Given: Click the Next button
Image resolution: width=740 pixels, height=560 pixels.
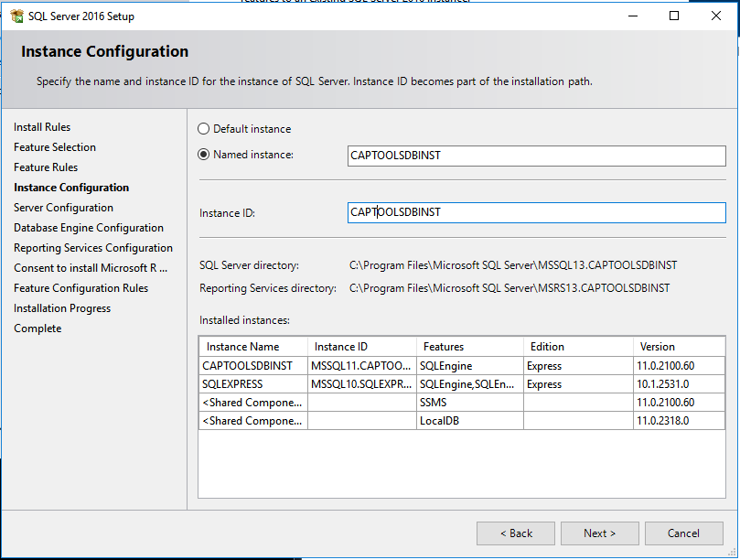Looking at the screenshot, I should 599,533.
